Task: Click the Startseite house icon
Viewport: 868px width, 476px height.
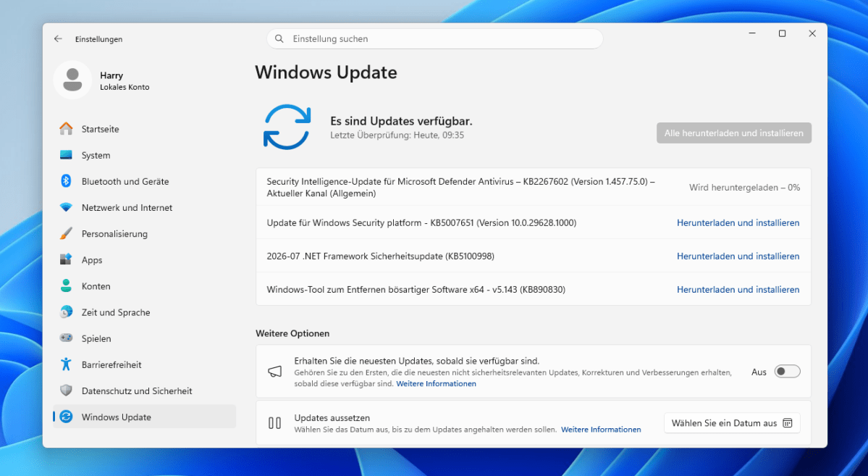Action: 66,128
